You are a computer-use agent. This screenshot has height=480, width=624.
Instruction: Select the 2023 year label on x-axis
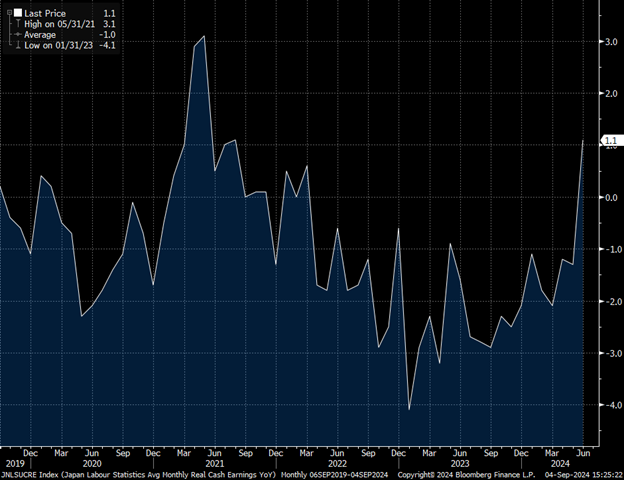458,464
